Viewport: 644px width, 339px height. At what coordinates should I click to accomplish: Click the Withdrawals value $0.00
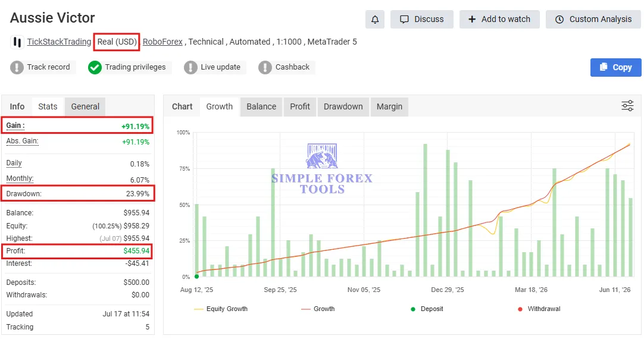(x=140, y=295)
